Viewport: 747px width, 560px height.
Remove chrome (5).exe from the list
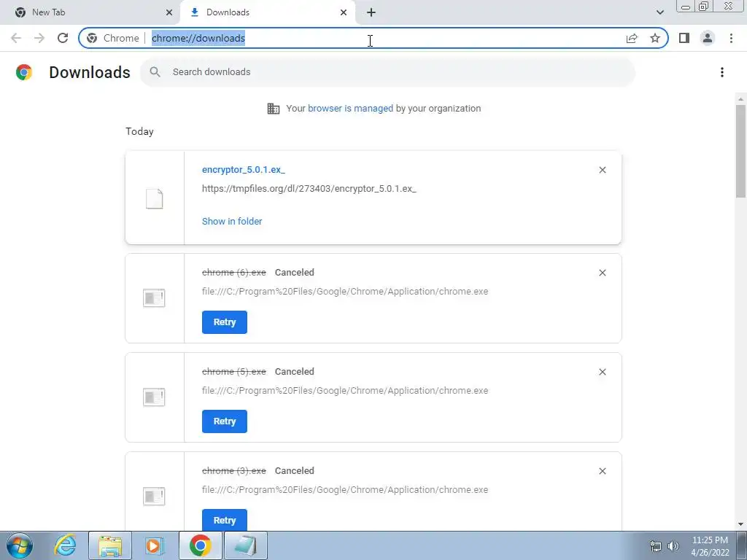(602, 372)
